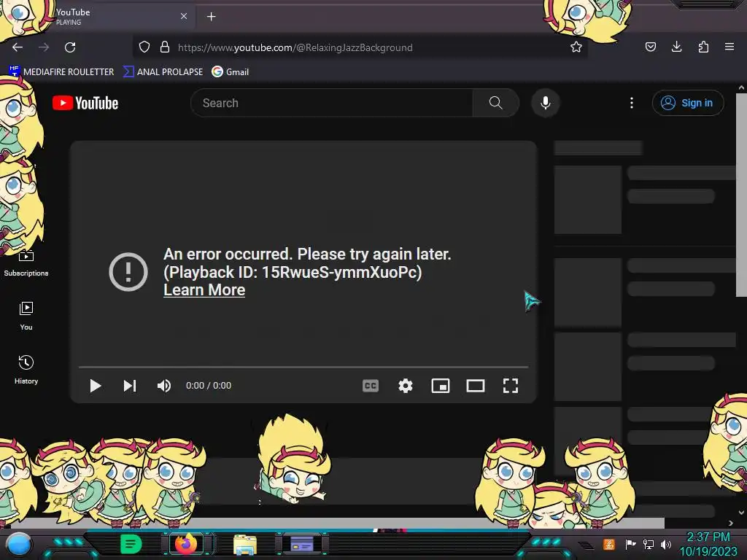Screen dimensions: 747x560
Task: Close the YouTube tab
Action: pyautogui.click(x=184, y=16)
